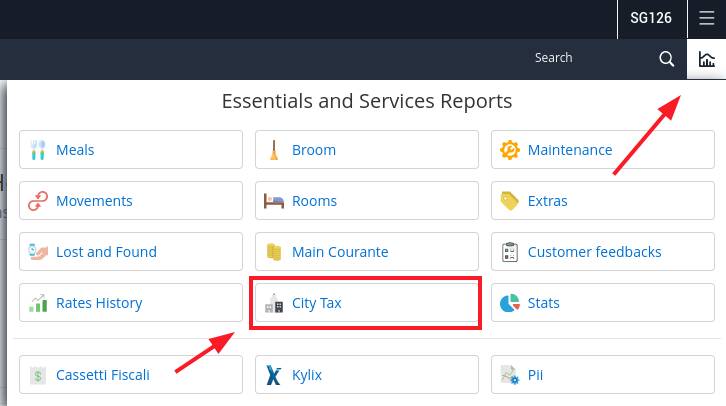
Task: Open the Main Courante report
Action: (x=367, y=251)
